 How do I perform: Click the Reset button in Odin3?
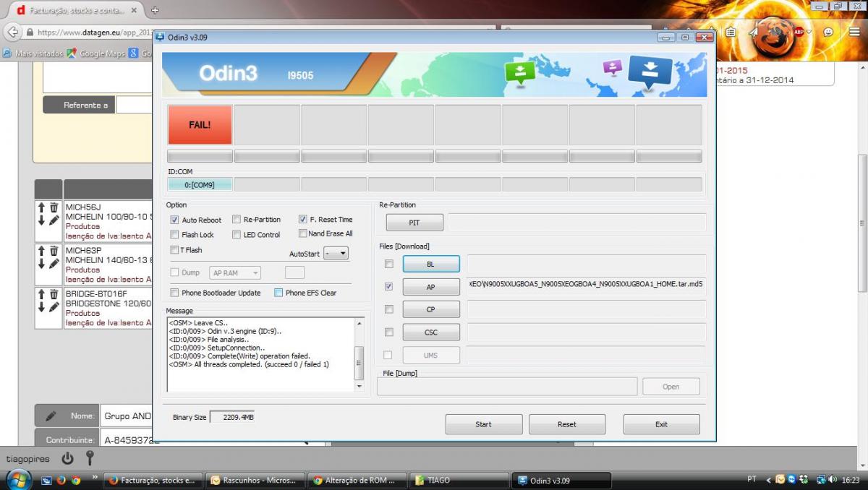(x=567, y=424)
